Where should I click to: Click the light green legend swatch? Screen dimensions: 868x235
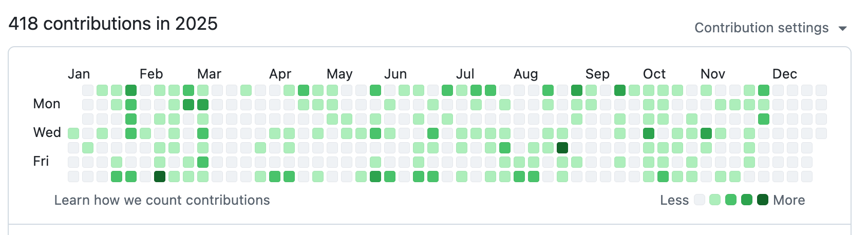pyautogui.click(x=715, y=200)
